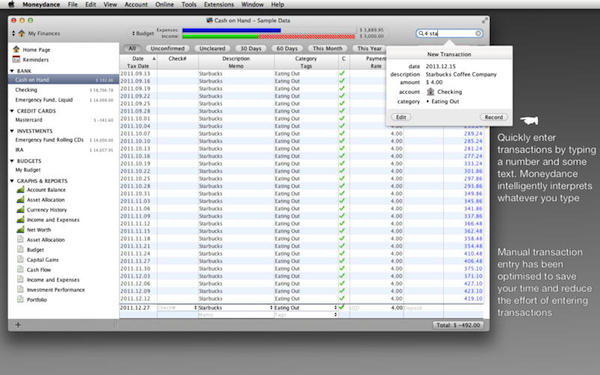Screen dimensions: 600x375
Task: Click Net Worth graph icon
Action: point(20,229)
